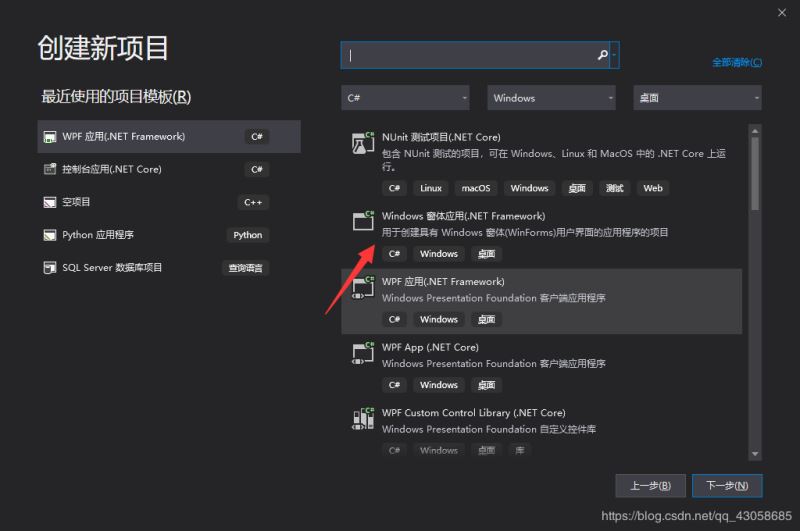Choose recent 控制台应用(.NET Core) entry text
800x531 pixels.
[x=112, y=169]
